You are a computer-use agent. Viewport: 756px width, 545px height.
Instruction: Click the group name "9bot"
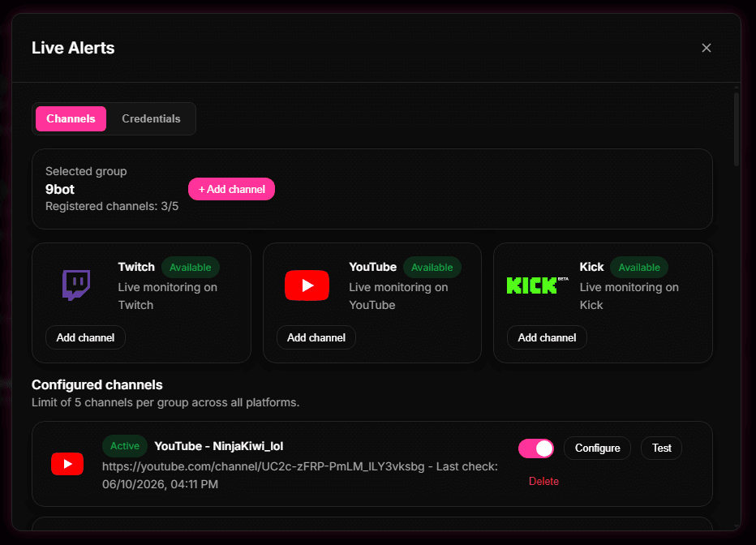pyautogui.click(x=60, y=189)
